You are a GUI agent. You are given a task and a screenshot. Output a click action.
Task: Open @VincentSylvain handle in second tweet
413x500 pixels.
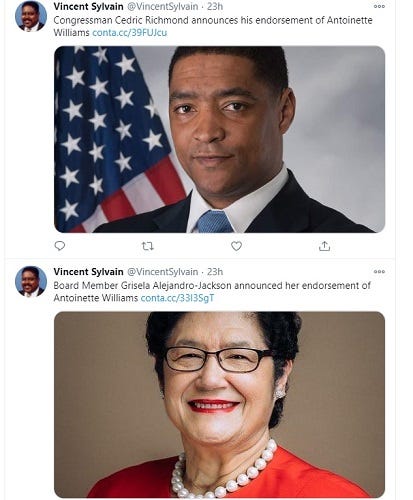pyautogui.click(x=163, y=272)
